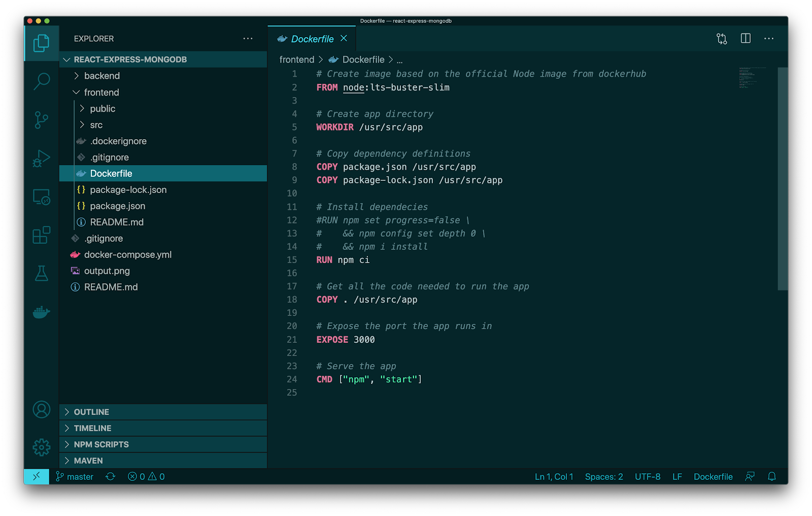
Task: Open the Run and Debug view
Action: click(x=42, y=158)
